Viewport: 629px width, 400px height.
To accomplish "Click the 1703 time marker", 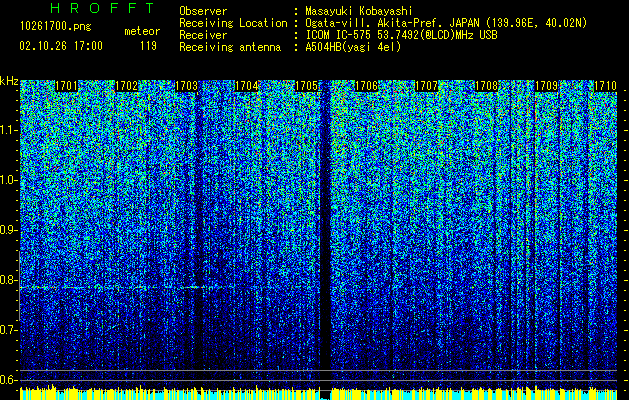I will pos(187,86).
